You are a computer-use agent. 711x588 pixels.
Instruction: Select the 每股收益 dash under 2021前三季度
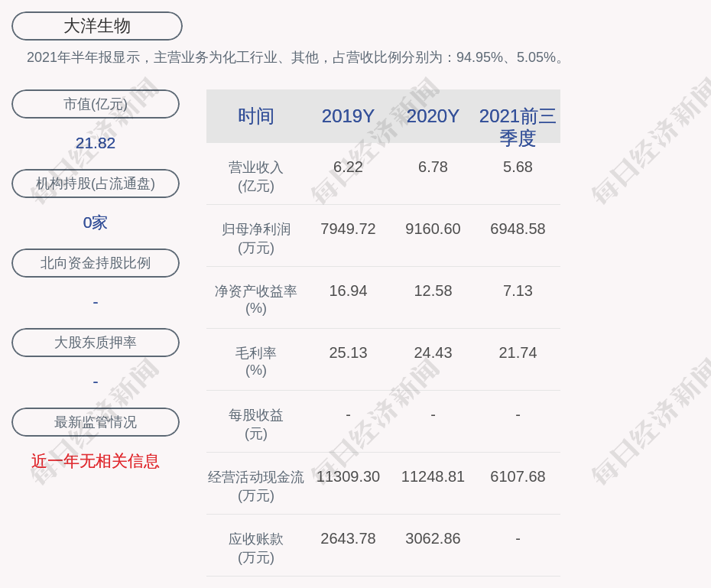(x=518, y=414)
